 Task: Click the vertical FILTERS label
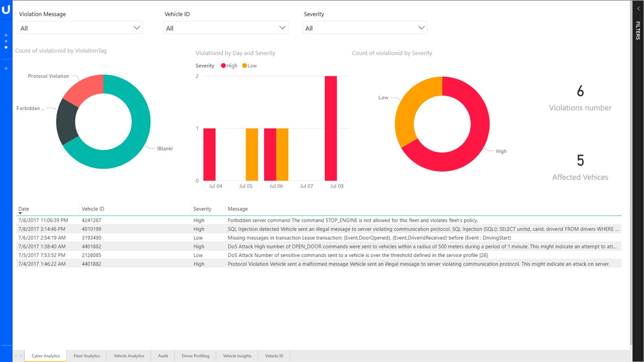[x=638, y=31]
